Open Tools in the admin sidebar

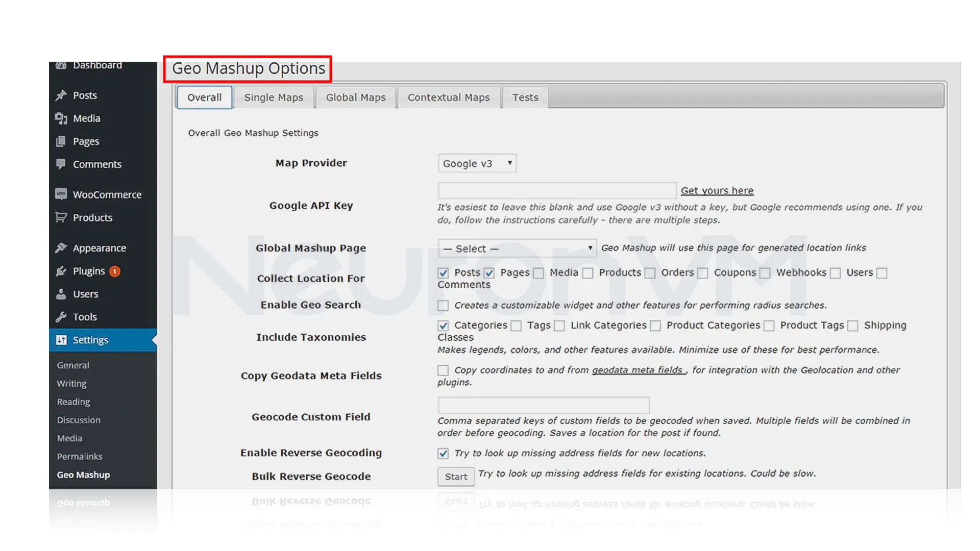click(x=85, y=317)
